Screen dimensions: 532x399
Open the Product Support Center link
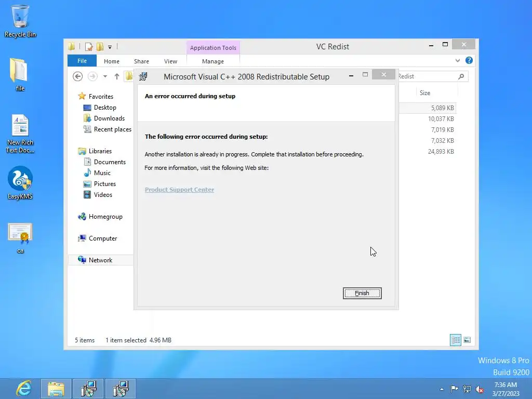(179, 190)
